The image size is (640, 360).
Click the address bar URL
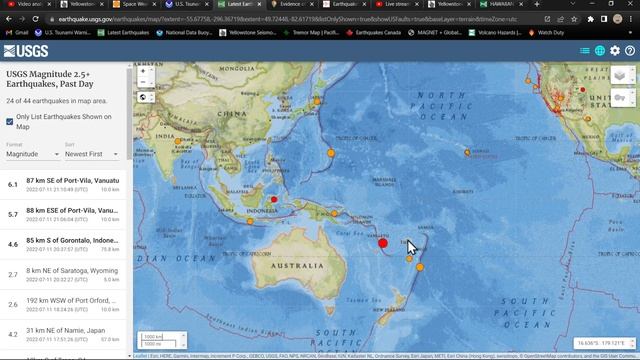(x=288, y=19)
